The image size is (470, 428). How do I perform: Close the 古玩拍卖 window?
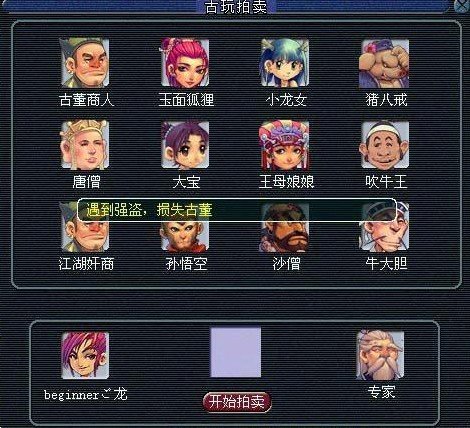(x=463, y=6)
